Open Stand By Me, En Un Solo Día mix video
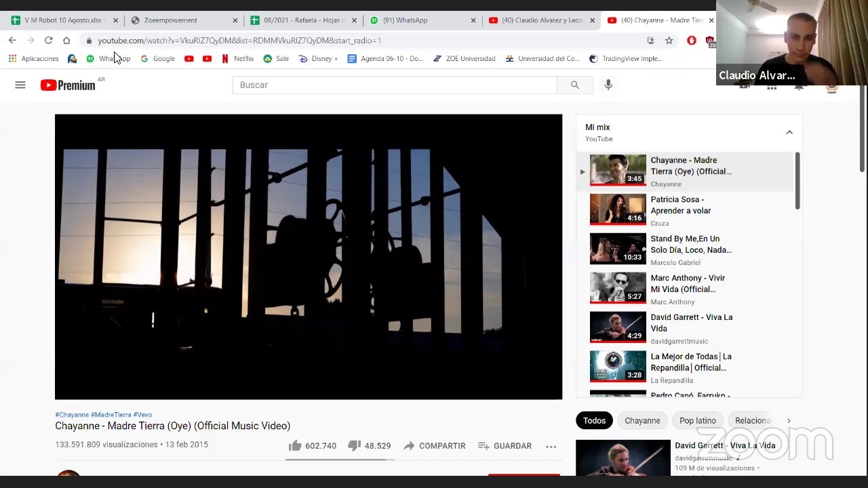The image size is (868, 488). click(x=685, y=249)
